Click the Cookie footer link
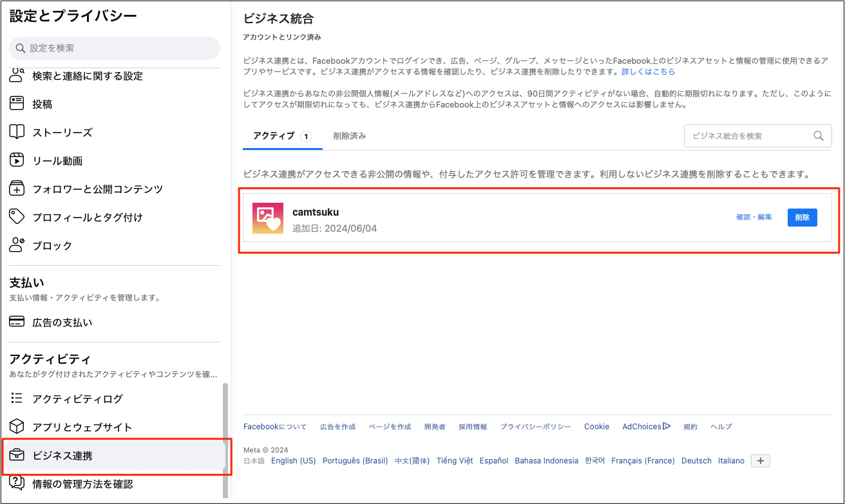 click(x=596, y=427)
